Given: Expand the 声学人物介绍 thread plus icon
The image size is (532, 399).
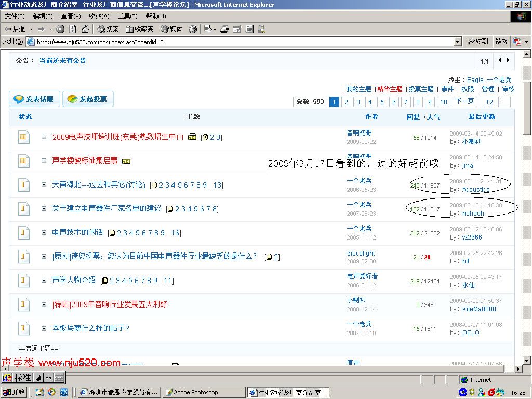Looking at the screenshot, I should point(44,281).
